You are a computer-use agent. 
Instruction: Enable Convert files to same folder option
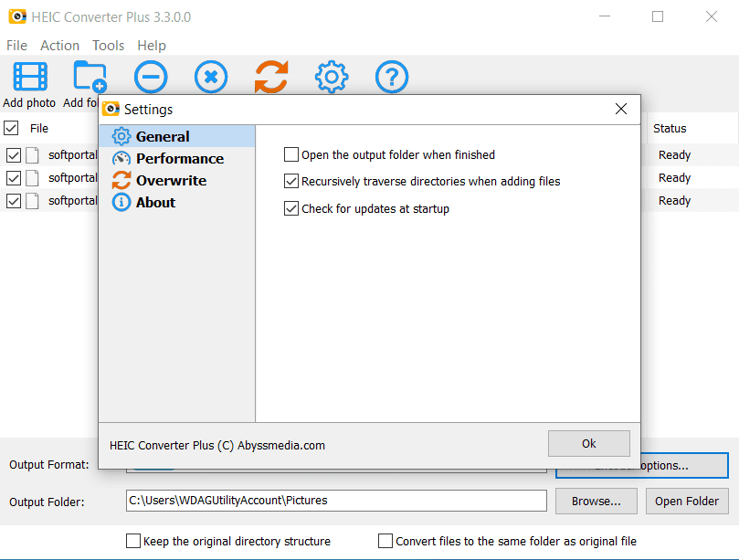(385, 541)
